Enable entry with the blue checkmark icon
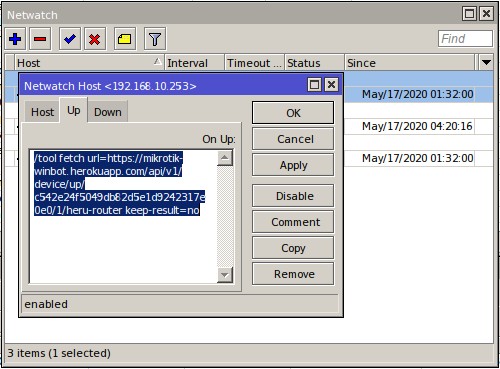Screen dimensions: 500x369 point(70,39)
